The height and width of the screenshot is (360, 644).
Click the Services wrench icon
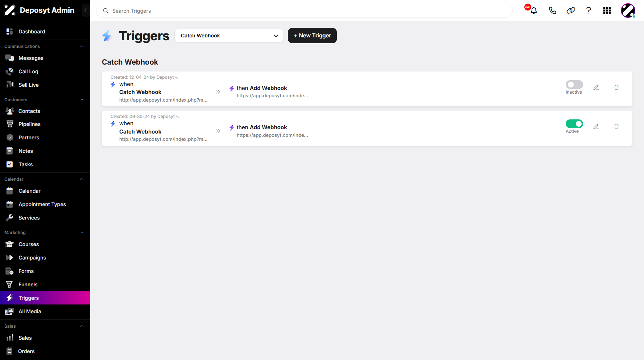(10, 218)
